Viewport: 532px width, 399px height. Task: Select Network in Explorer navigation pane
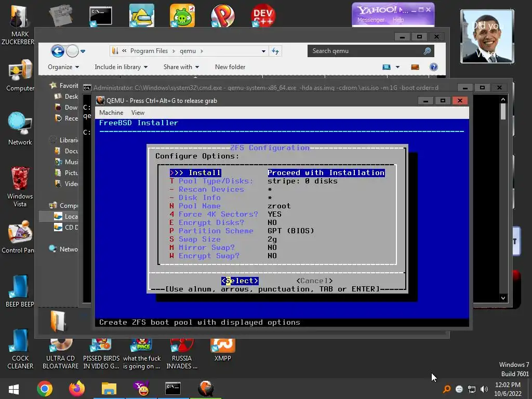pyautogui.click(x=64, y=249)
